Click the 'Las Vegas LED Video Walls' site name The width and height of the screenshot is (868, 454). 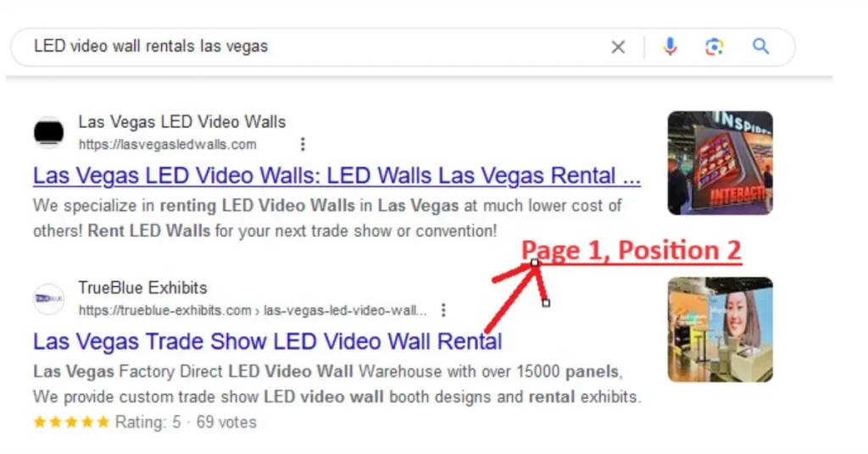181,122
